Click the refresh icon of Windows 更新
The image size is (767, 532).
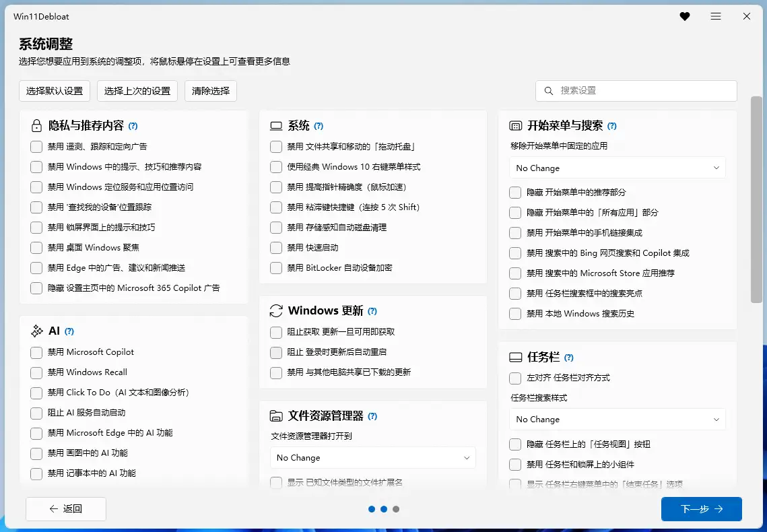tap(276, 311)
